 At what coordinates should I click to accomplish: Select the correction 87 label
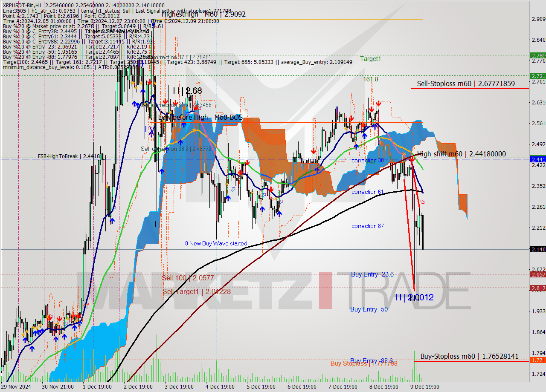click(x=367, y=226)
